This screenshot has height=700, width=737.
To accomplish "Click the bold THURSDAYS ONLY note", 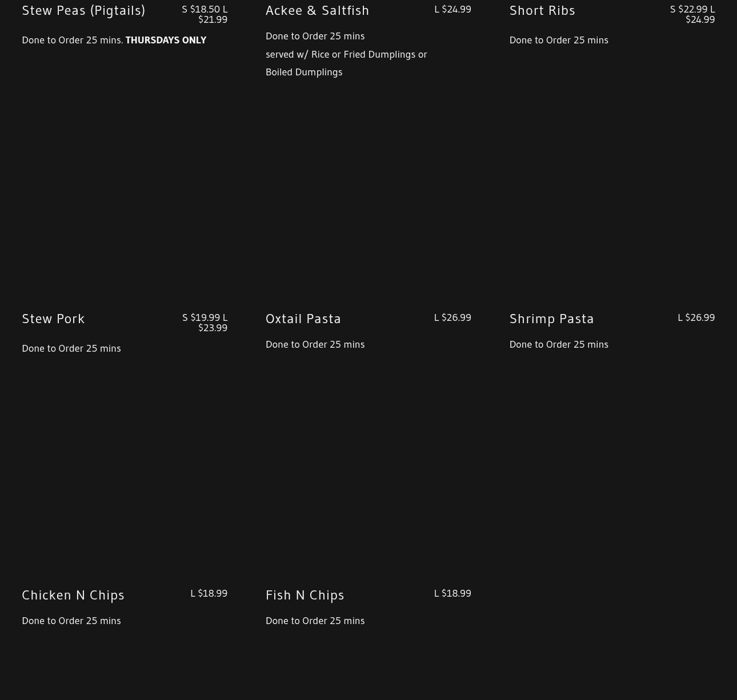I will tap(166, 40).
